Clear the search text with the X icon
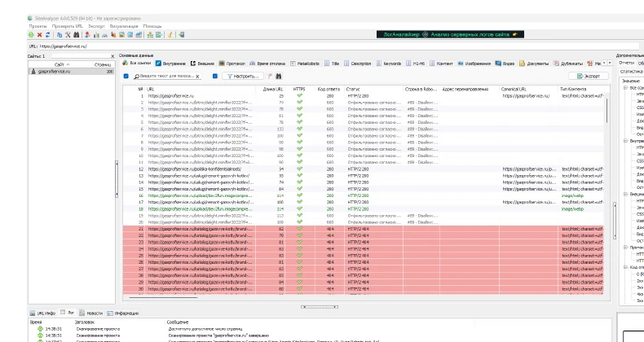The height and width of the screenshot is (342, 644). tap(197, 77)
